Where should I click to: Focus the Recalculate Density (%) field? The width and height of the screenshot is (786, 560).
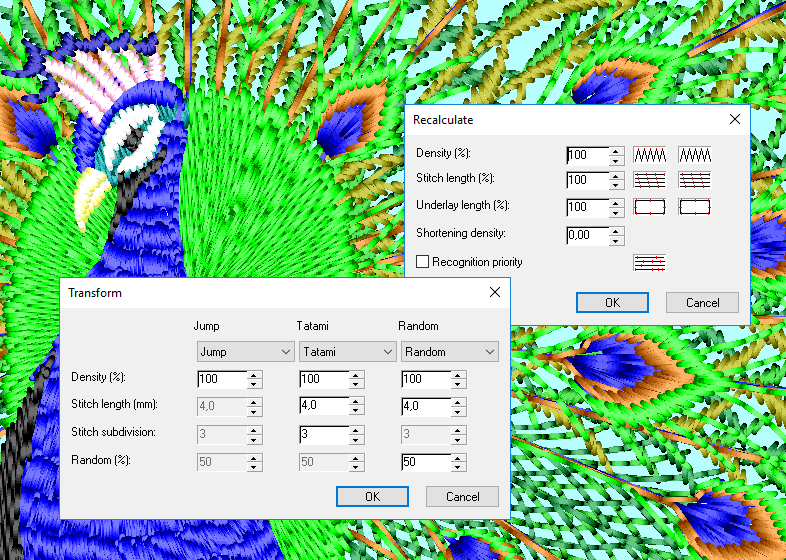pos(587,155)
